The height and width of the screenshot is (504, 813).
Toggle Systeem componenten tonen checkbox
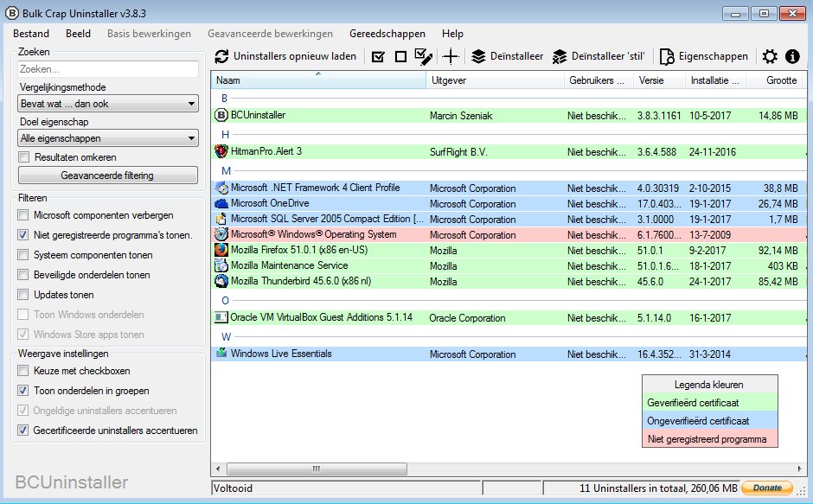tap(24, 255)
